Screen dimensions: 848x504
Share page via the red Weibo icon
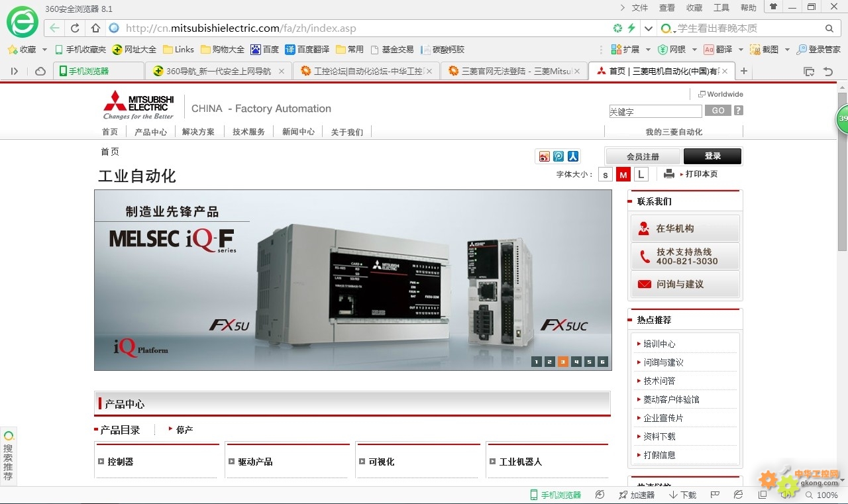click(x=544, y=156)
